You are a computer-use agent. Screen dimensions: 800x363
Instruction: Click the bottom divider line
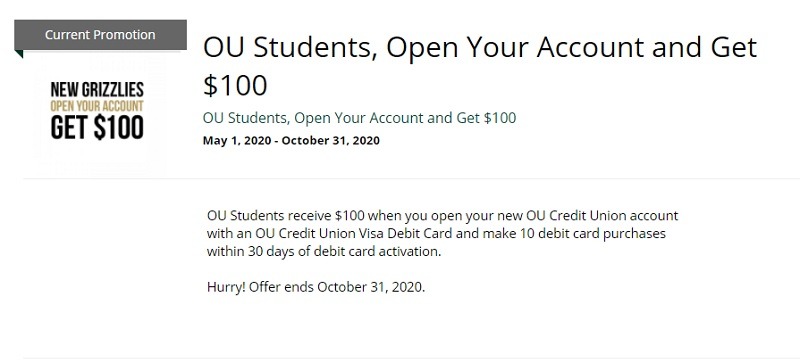pos(411,358)
